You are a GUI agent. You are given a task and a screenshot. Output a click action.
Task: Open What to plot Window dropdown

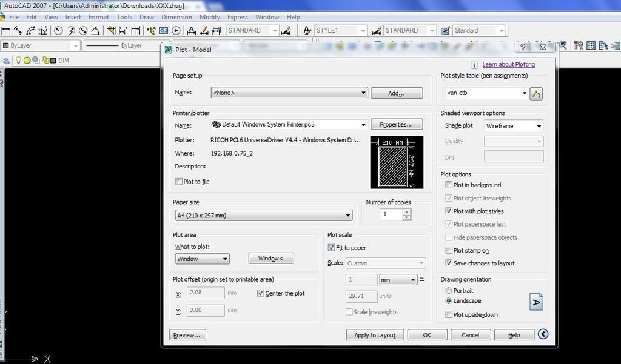tap(203, 259)
